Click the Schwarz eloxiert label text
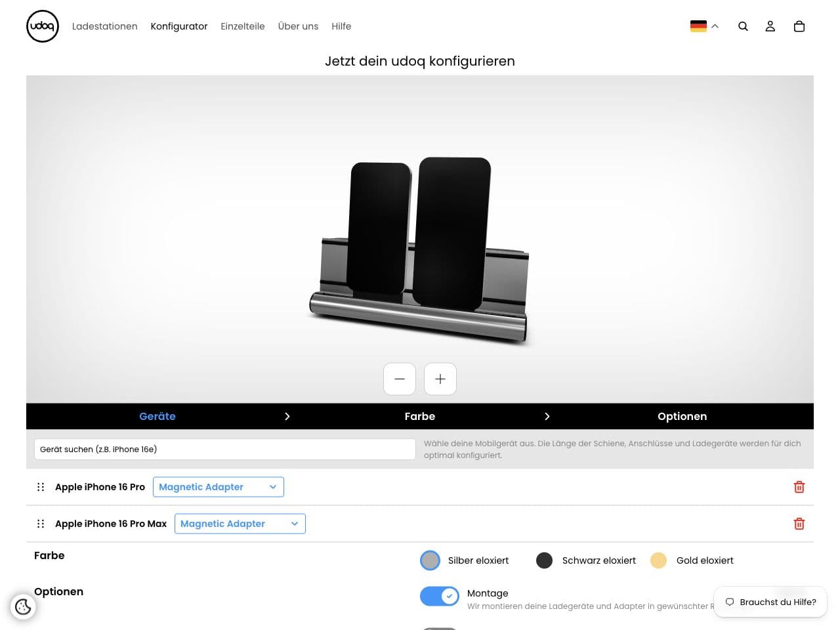 point(599,560)
